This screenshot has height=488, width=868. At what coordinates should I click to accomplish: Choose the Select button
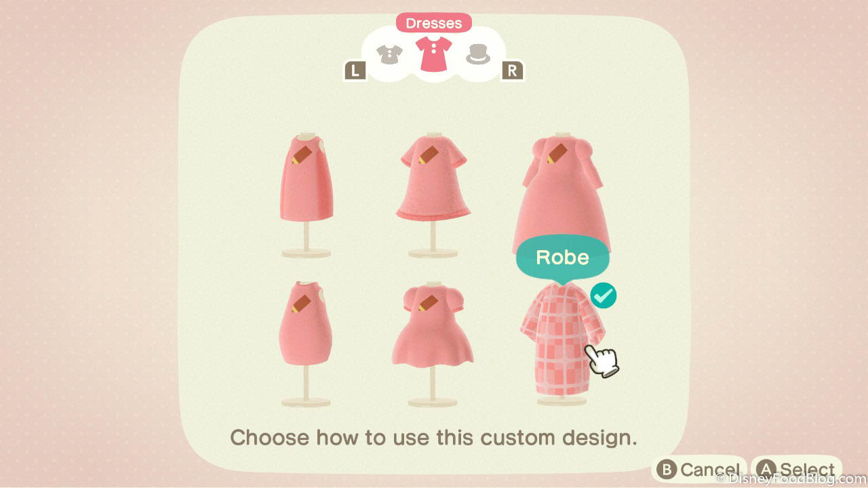(796, 470)
